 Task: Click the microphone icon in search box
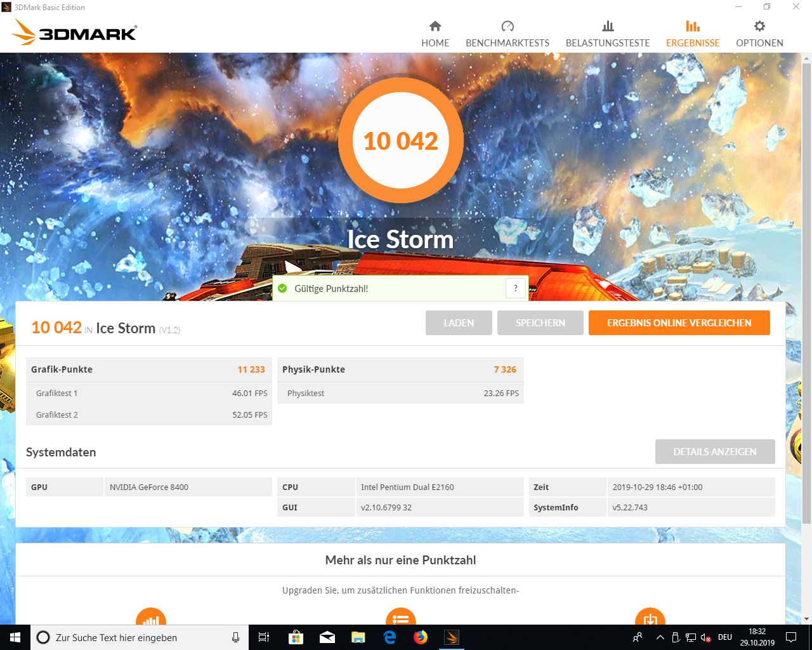[235, 637]
